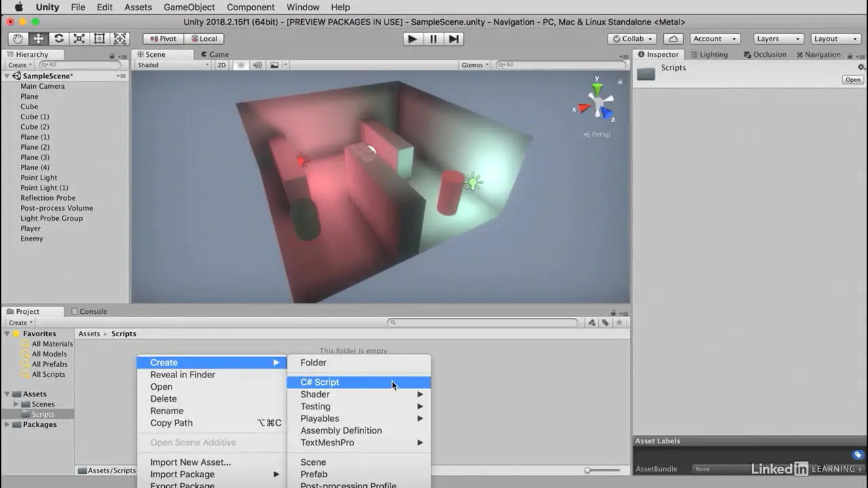Image resolution: width=868 pixels, height=488 pixels.
Task: Open the Shader submenu
Action: tap(359, 394)
